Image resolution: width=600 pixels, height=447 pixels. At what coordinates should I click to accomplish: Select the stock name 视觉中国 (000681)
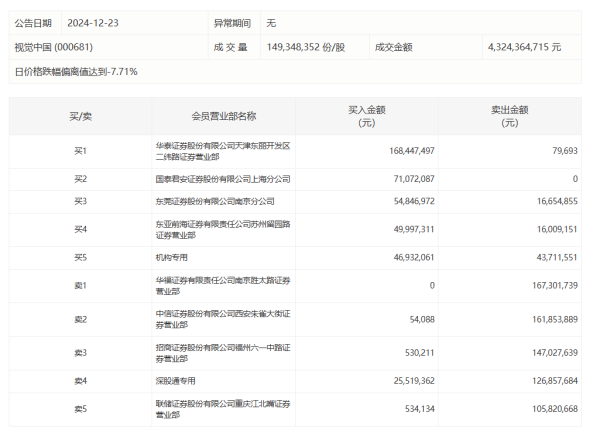(x=54, y=47)
